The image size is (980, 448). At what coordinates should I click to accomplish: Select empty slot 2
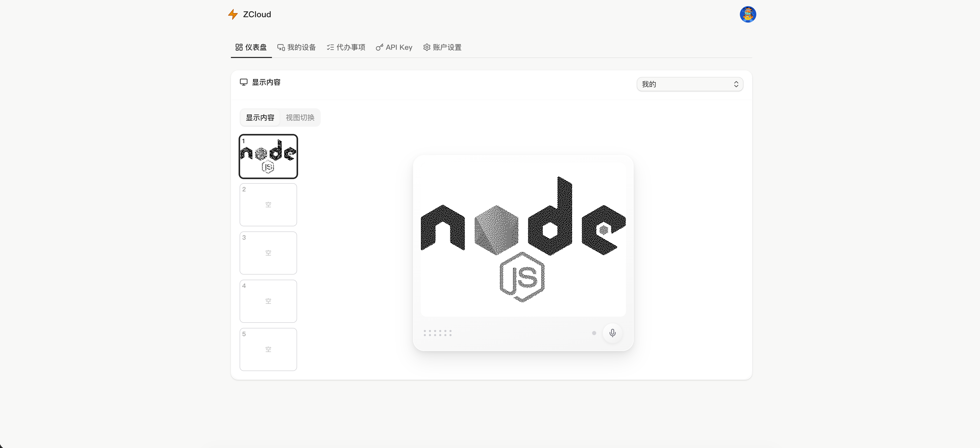[x=268, y=205]
